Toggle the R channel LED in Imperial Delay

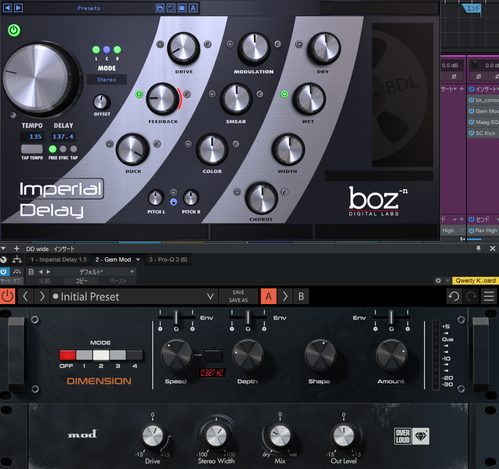pos(117,50)
